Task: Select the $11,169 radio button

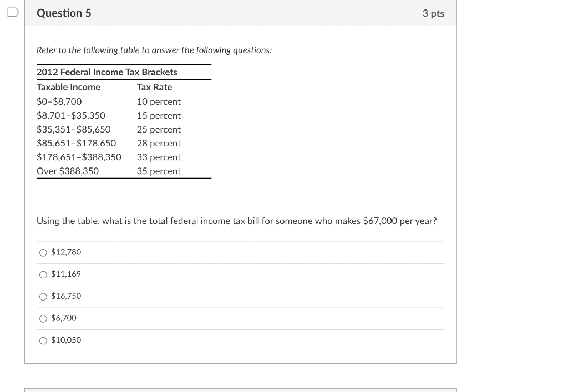Action: pos(43,274)
